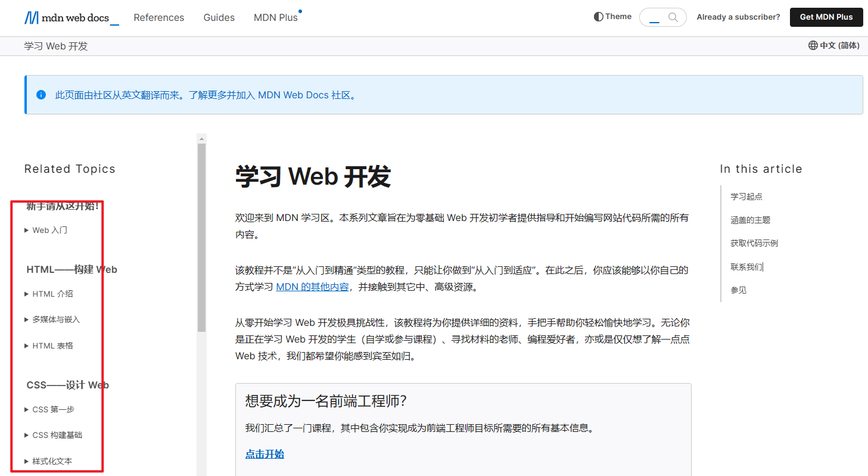This screenshot has width=868, height=476.
Task: Click the MDN 的其他内容 link
Action: [312, 286]
